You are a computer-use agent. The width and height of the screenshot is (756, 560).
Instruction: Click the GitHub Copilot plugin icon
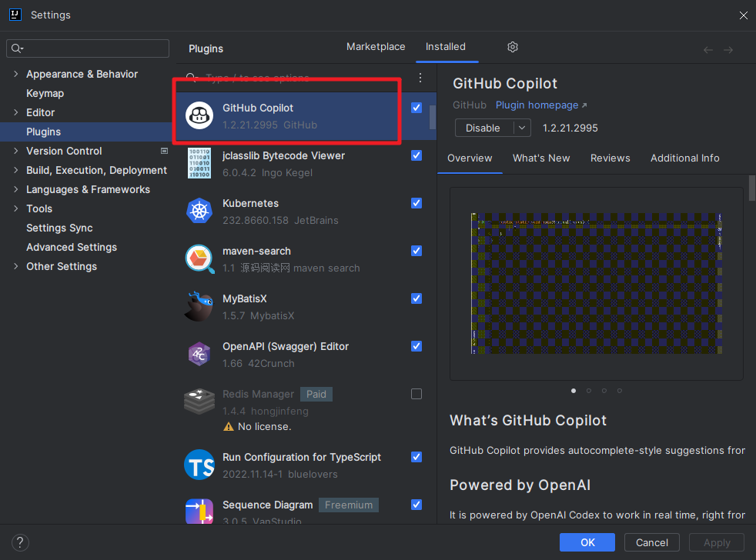[199, 115]
